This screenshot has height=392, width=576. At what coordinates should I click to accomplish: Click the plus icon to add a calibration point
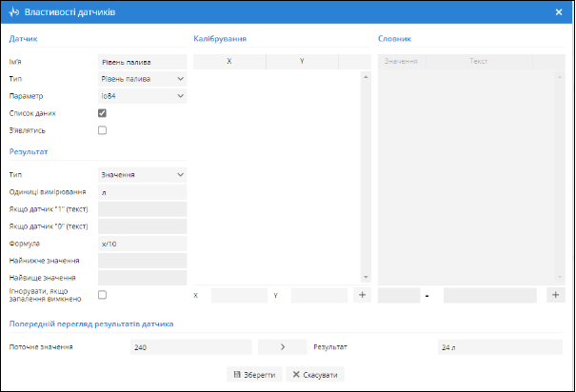coord(362,295)
